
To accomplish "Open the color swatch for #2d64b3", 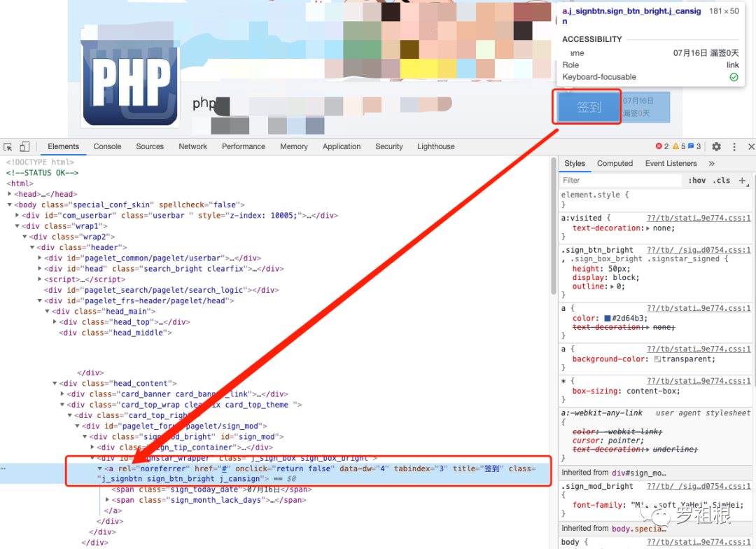I will [x=608, y=319].
